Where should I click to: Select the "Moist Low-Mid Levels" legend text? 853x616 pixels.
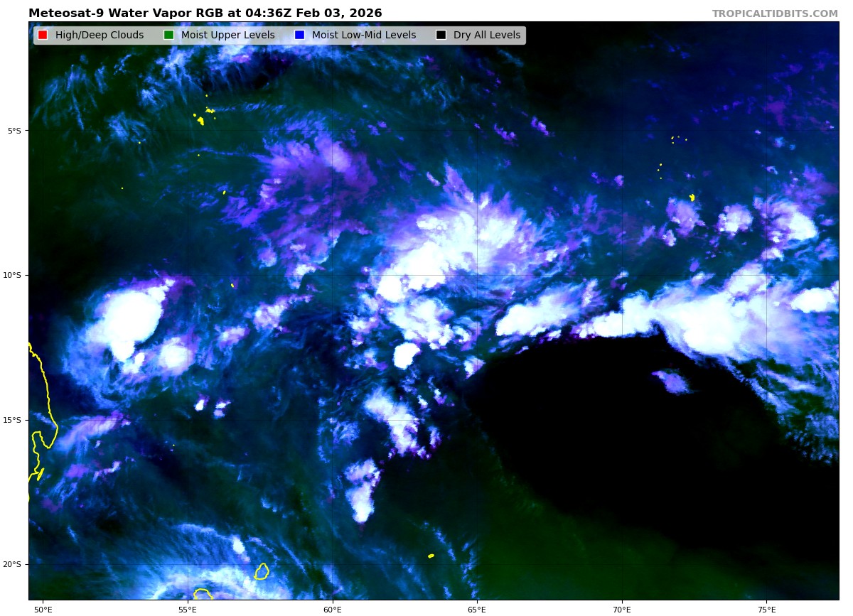[363, 36]
